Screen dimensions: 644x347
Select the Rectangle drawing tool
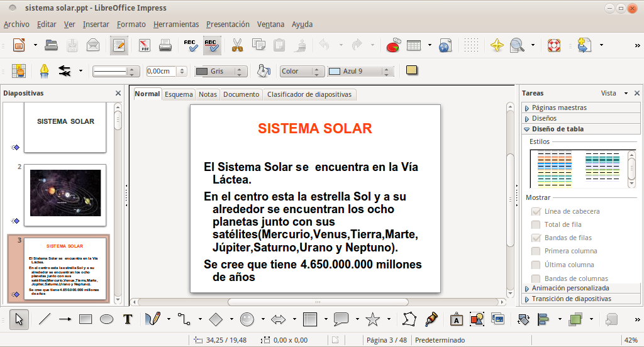pyautogui.click(x=86, y=319)
